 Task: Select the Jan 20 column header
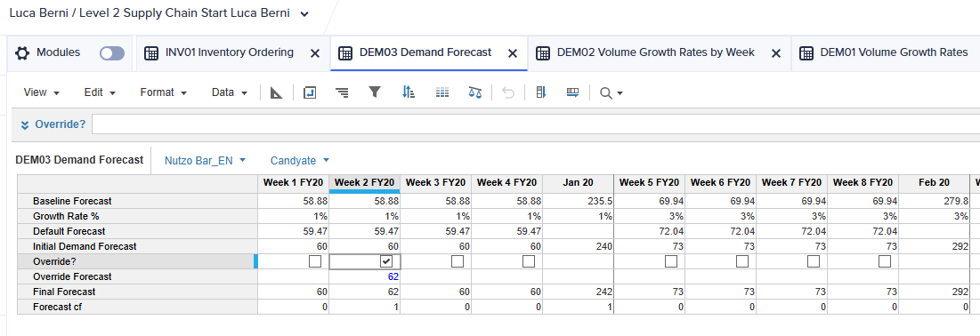pyautogui.click(x=579, y=183)
